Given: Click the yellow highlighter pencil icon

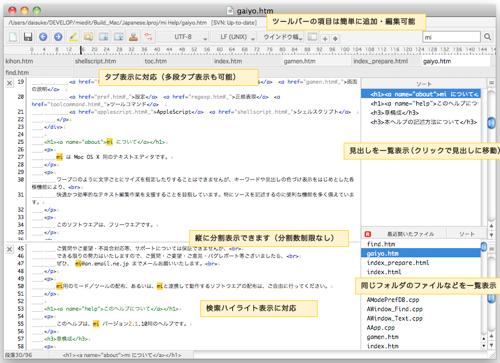Looking at the screenshot, I should tap(73, 37).
